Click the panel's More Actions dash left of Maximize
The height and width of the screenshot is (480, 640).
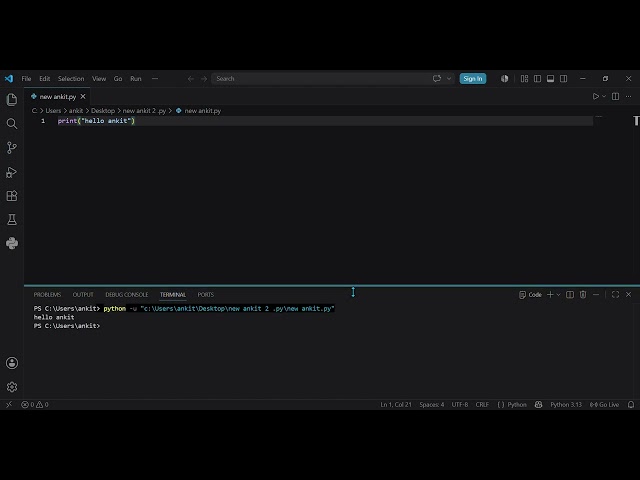(x=596, y=294)
